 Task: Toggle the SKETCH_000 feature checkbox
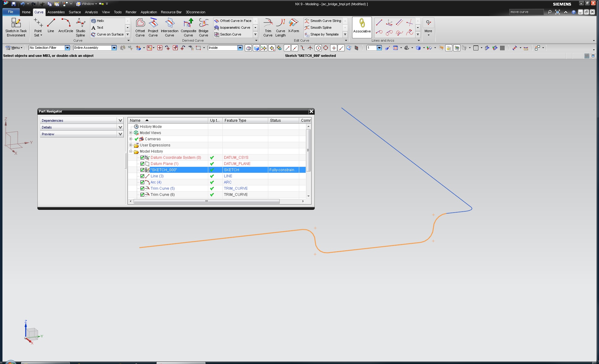pos(142,170)
